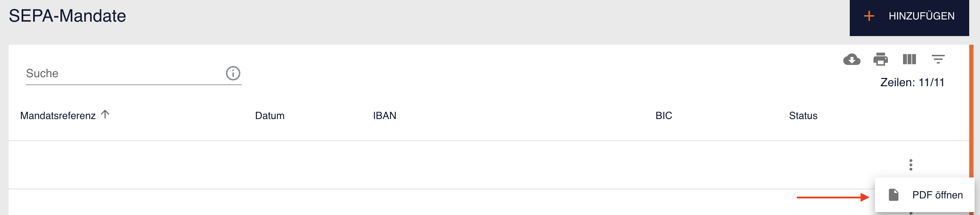
Task: Open the table filter icon
Action: click(x=938, y=60)
